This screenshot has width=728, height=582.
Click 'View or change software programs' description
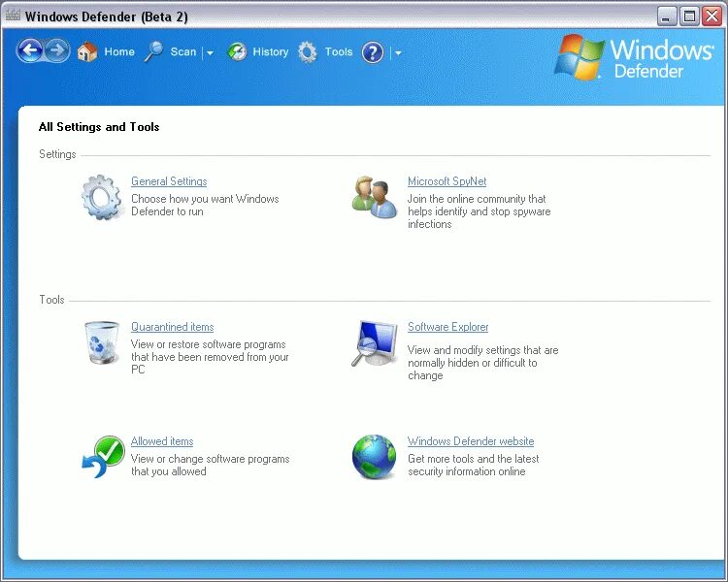(x=211, y=465)
